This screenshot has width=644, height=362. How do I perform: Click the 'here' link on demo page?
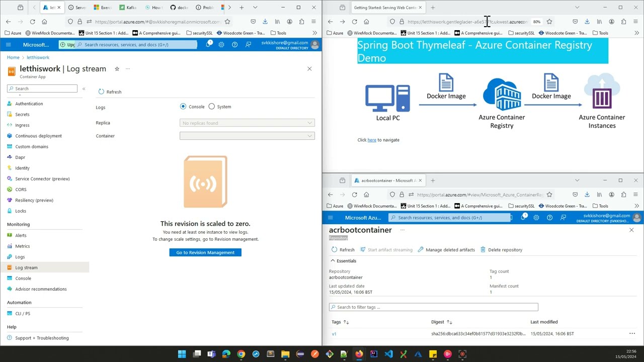pyautogui.click(x=372, y=140)
